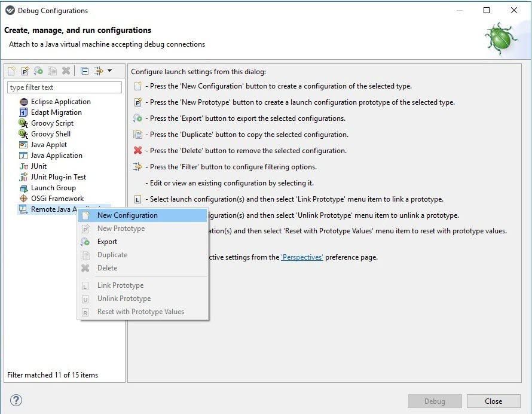Choose Duplicate from context menu
The image size is (532, 414).
tap(142, 255)
